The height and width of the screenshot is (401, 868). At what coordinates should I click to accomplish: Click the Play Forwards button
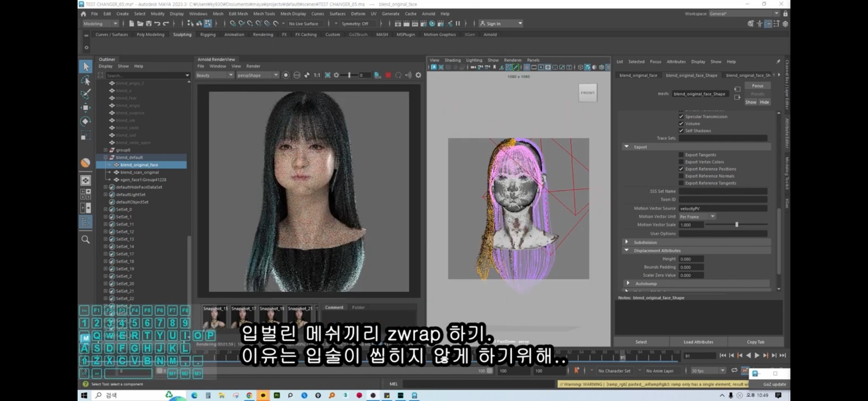pyautogui.click(x=757, y=355)
